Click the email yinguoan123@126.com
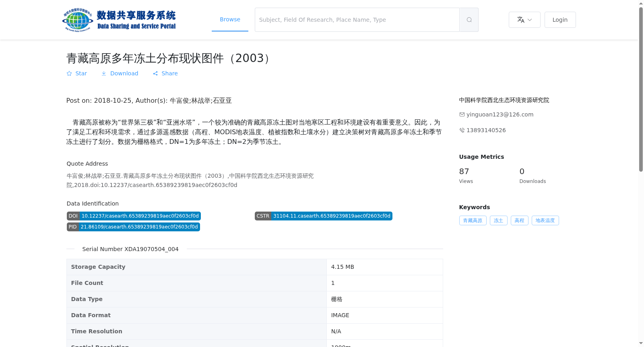Viewport: 644px width, 347px height. (500, 114)
